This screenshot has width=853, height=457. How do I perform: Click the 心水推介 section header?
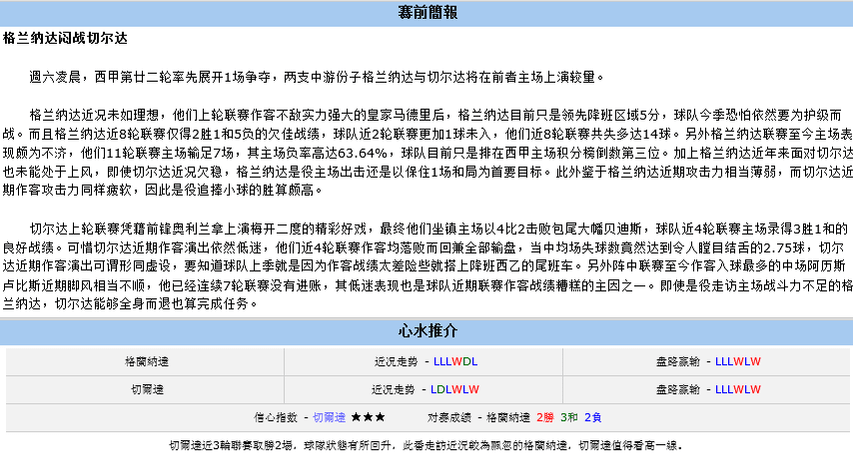[426, 331]
